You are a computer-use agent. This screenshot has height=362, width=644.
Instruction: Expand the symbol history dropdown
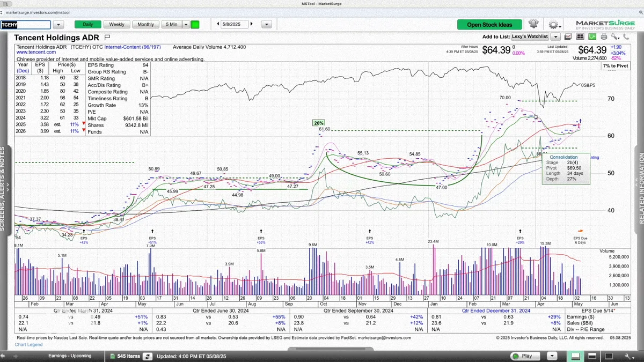[58, 25]
